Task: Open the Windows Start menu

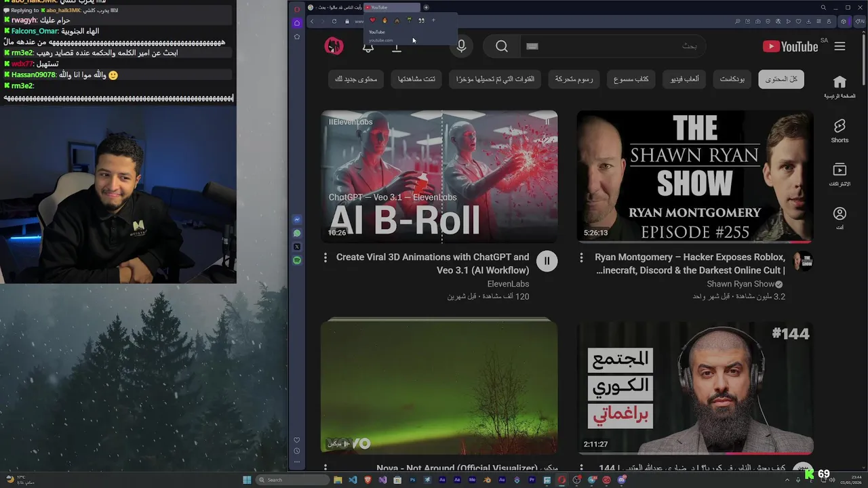Action: [247, 480]
